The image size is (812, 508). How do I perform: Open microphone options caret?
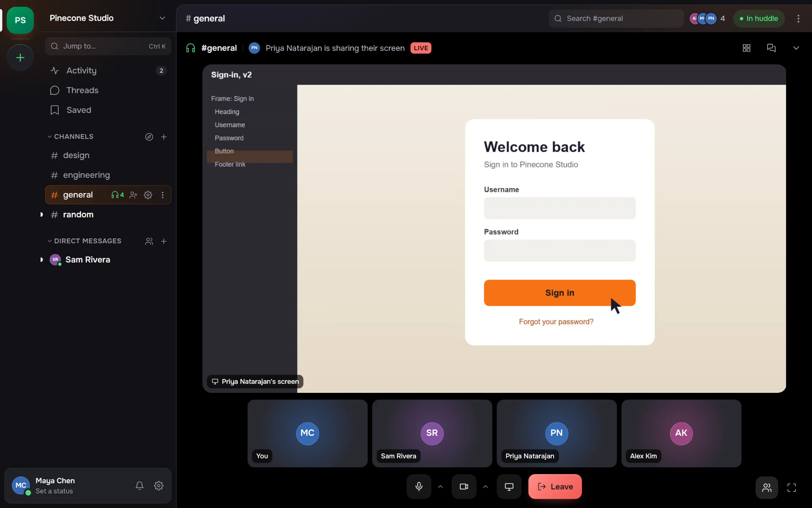pyautogui.click(x=440, y=487)
